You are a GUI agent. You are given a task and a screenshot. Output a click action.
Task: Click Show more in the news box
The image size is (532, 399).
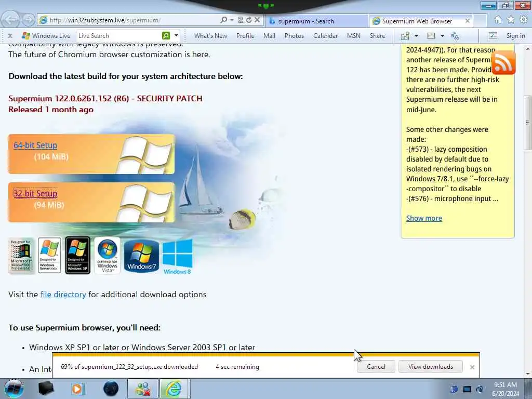coord(424,218)
